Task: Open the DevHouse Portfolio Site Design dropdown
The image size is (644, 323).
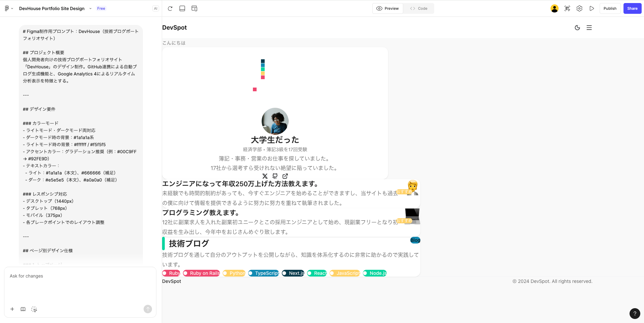Action: point(90,8)
